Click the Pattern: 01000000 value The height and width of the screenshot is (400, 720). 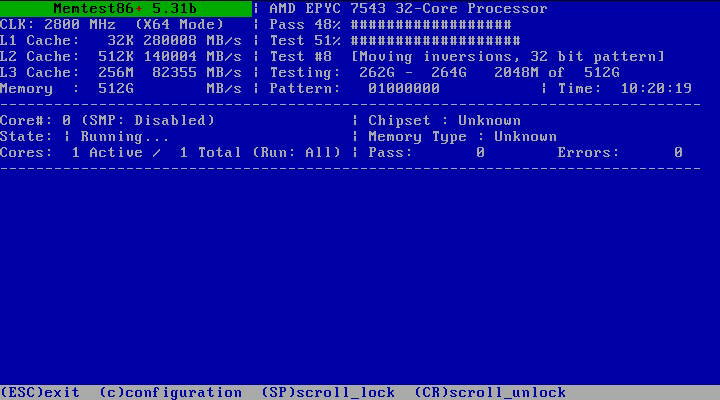pyautogui.click(x=354, y=89)
